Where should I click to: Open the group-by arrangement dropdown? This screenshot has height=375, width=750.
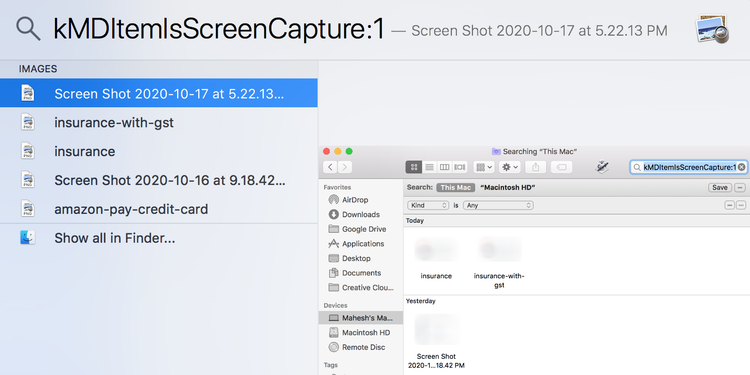484,167
